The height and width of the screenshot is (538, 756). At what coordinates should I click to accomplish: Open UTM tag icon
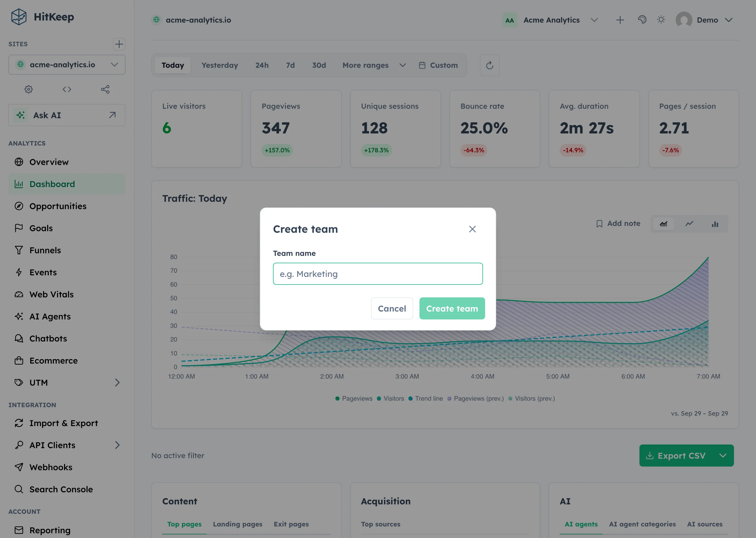19,383
